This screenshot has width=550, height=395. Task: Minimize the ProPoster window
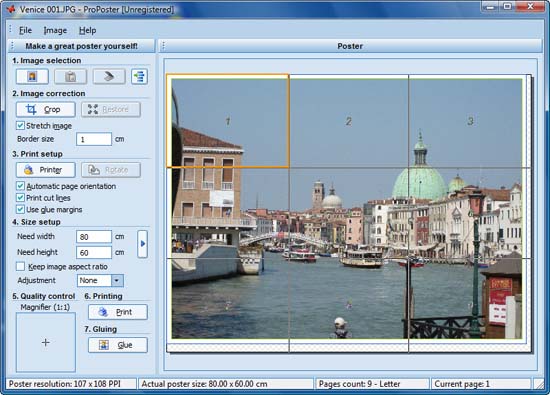coord(490,7)
